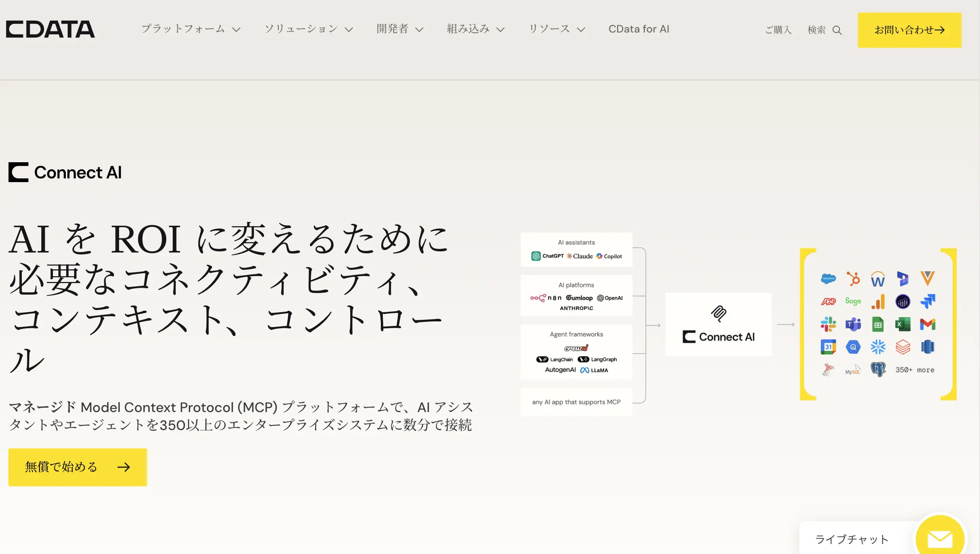Click the Microsoft Teams icon
The image size is (980, 554).
coord(853,324)
